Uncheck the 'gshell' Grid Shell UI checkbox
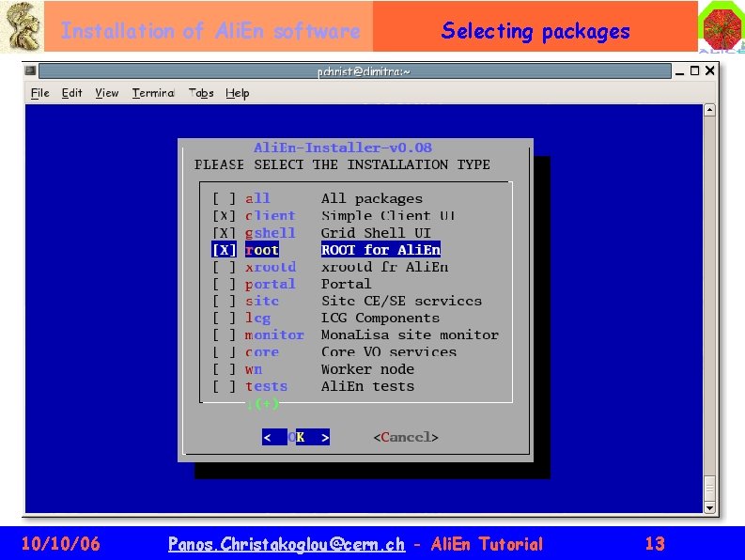Screen dimensions: 745x560 tap(224, 233)
